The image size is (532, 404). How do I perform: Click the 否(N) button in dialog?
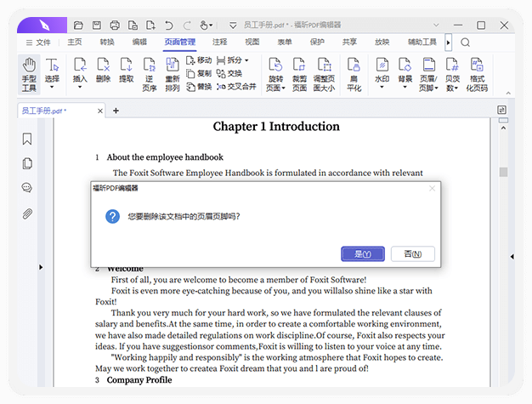click(x=412, y=254)
